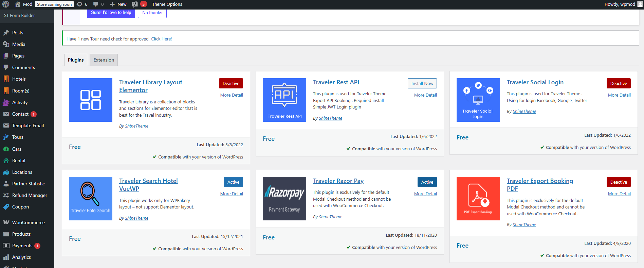Open Theme Options in the admin bar

pos(167,4)
